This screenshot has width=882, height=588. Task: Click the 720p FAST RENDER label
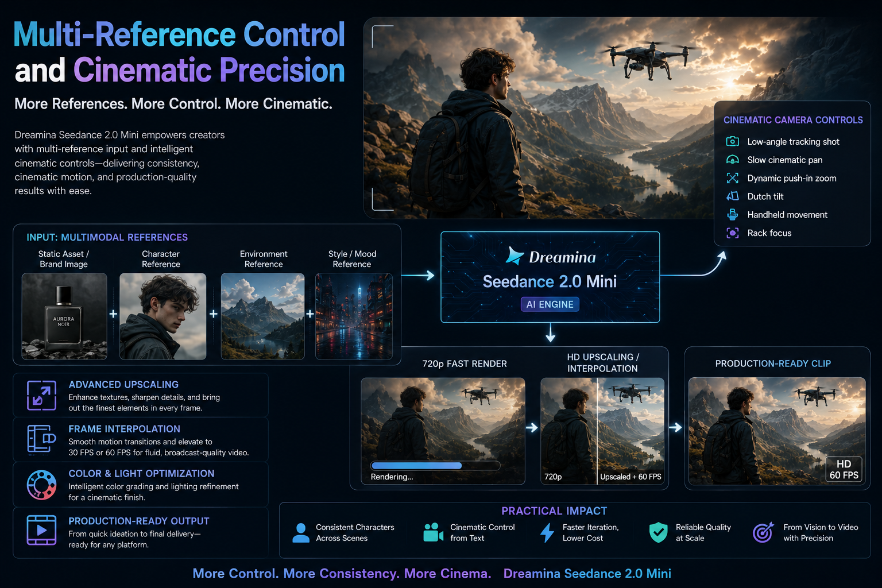[465, 363]
